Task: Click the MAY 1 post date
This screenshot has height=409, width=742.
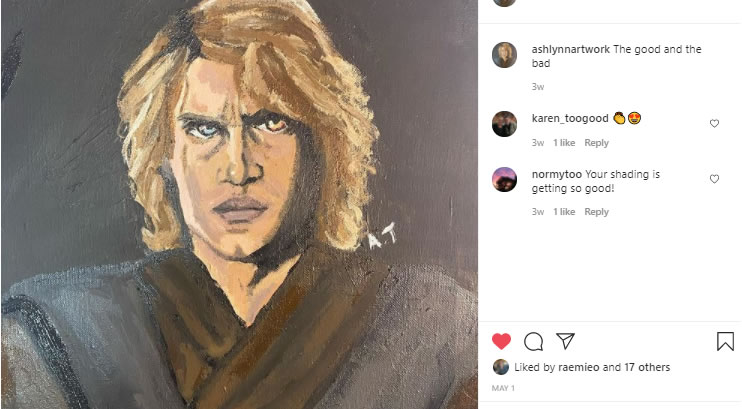Action: (502, 387)
